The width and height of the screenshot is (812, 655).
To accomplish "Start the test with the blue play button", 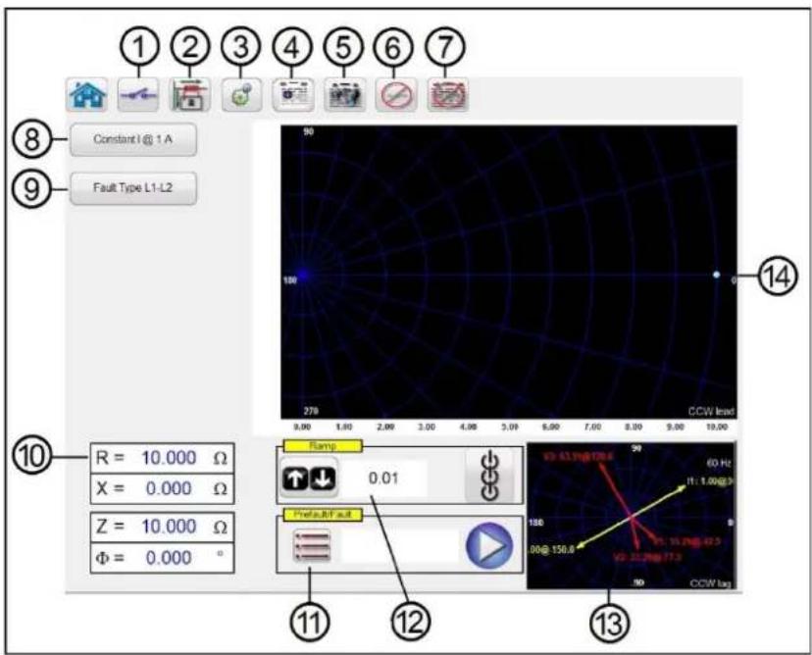I will pos(489,545).
